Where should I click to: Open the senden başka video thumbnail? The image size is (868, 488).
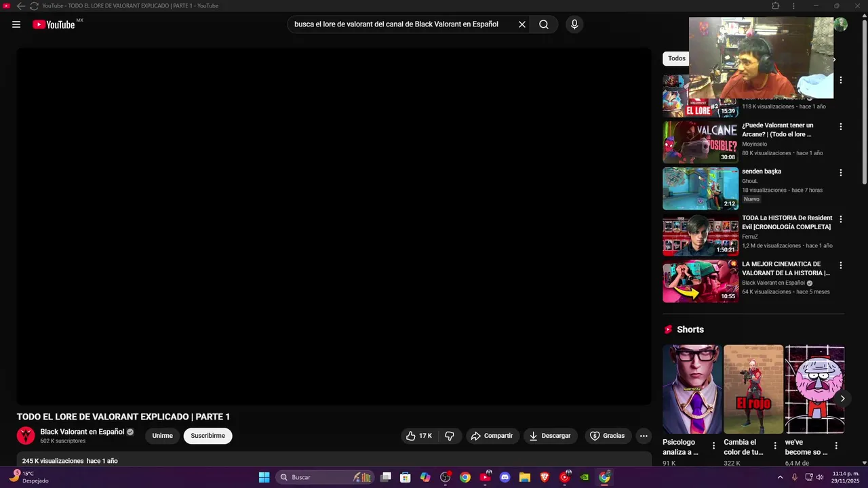701,188
